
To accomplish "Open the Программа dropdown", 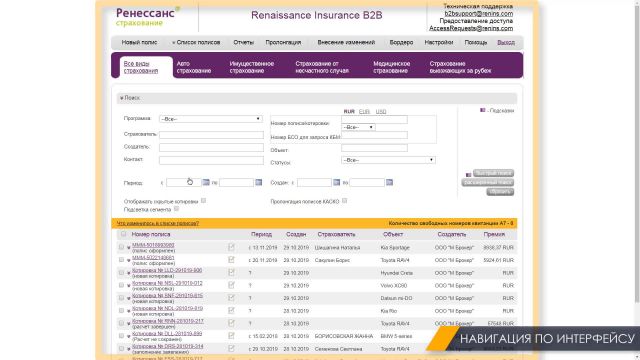I will click(x=211, y=119).
